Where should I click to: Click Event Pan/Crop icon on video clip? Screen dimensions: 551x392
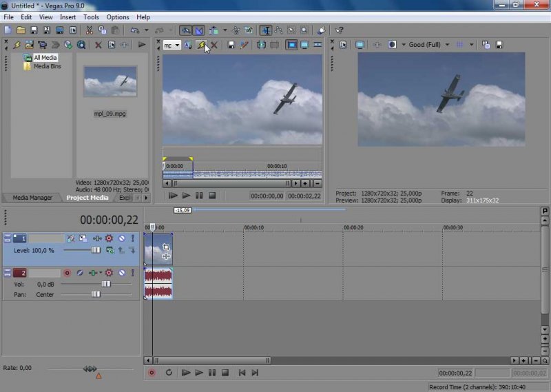point(166,247)
